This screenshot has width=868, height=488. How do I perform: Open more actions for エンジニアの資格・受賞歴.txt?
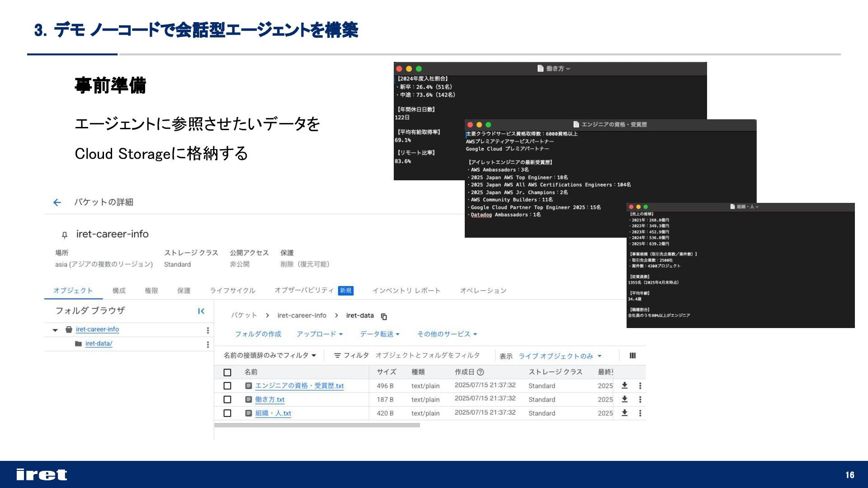click(x=640, y=385)
